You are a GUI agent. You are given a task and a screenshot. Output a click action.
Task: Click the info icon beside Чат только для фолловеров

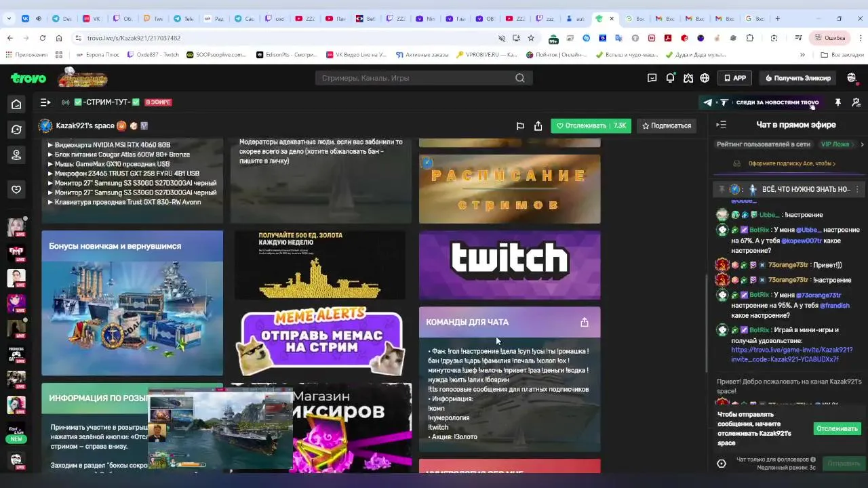coord(813,460)
